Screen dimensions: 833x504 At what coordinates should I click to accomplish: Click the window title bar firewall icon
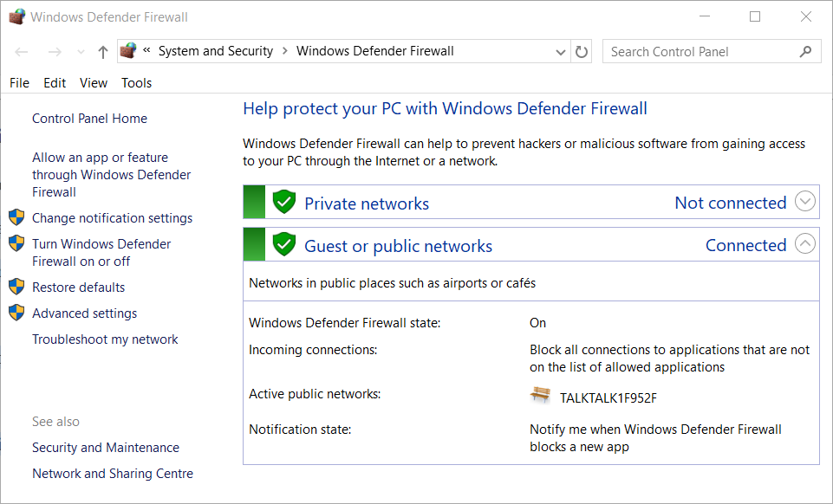click(x=17, y=17)
